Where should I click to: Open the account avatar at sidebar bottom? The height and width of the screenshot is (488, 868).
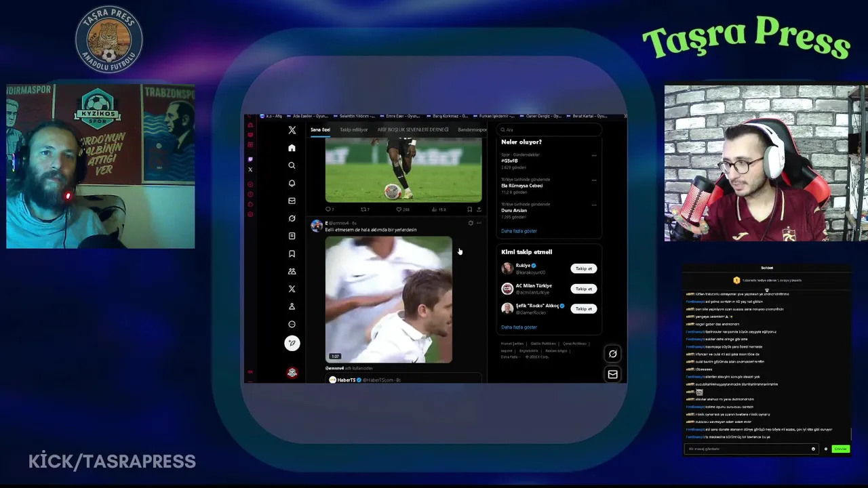[292, 372]
